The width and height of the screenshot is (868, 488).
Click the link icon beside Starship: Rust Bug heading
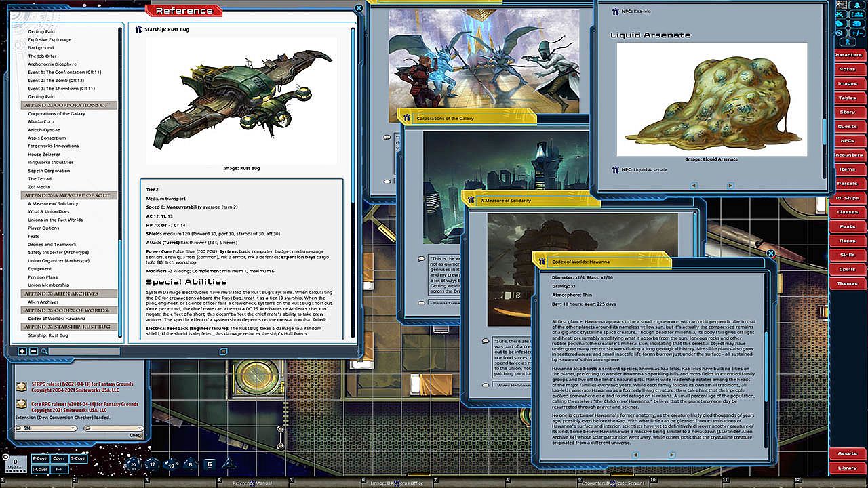(138, 30)
